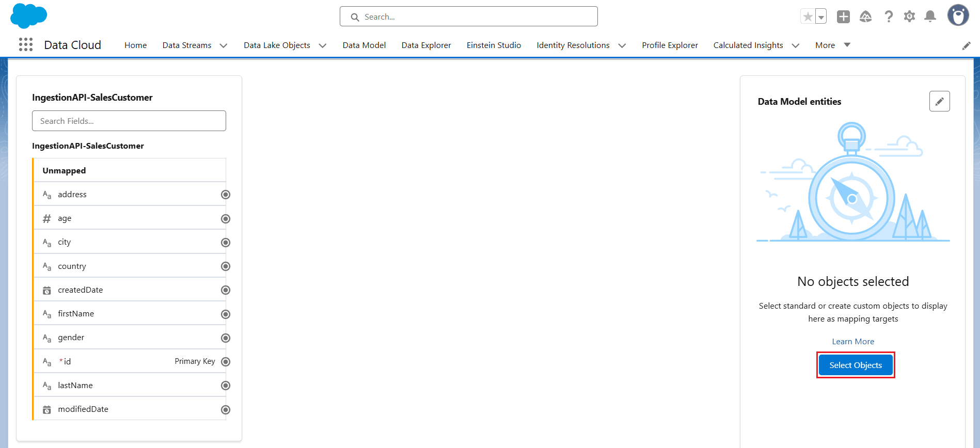Focus the Search Fields input box
This screenshot has width=980, height=448.
[129, 121]
